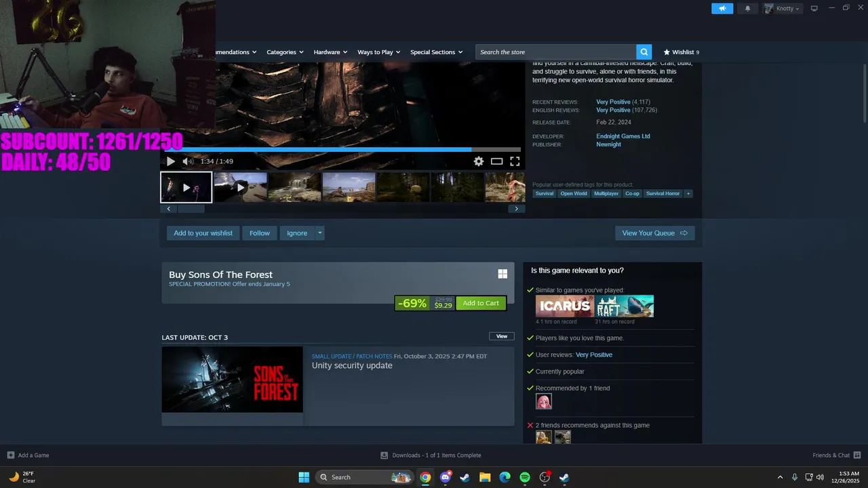
Task: Click the system tray microphone icon
Action: coord(795,477)
